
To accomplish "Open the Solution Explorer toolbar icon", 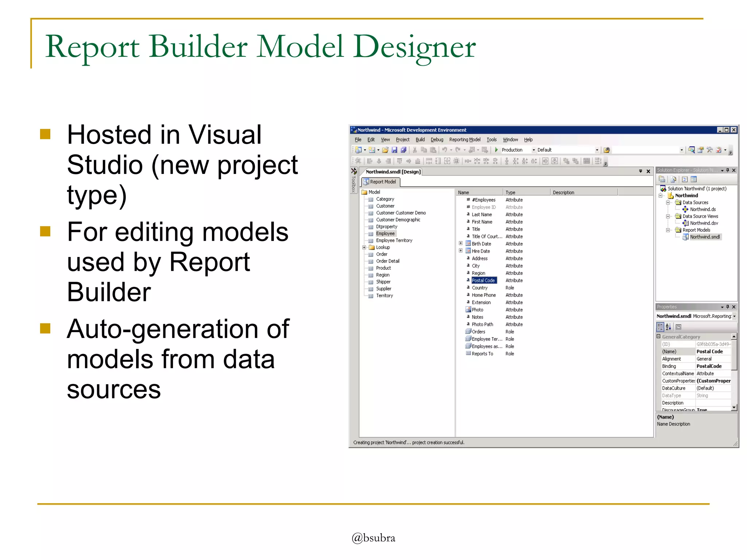I will pyautogui.click(x=692, y=150).
